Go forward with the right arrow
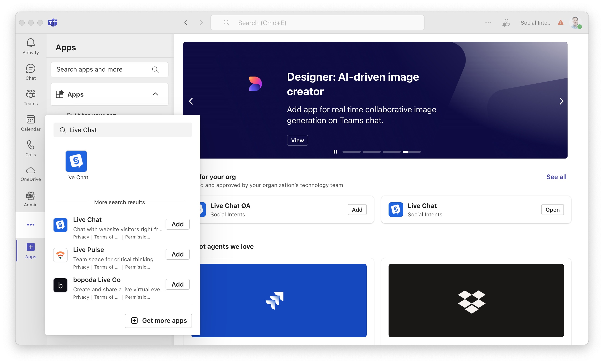Viewport: 604px width, 364px height. click(201, 23)
